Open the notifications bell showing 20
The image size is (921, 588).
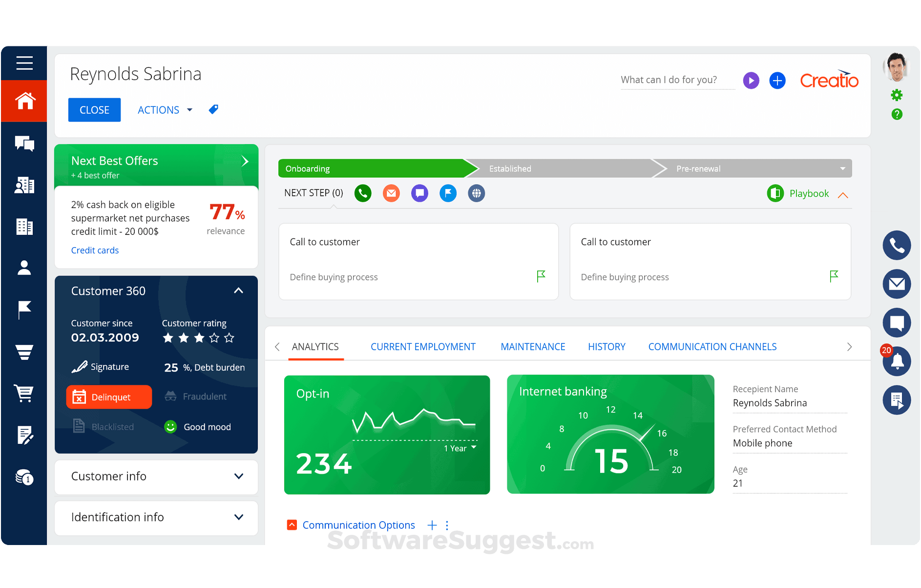897,361
